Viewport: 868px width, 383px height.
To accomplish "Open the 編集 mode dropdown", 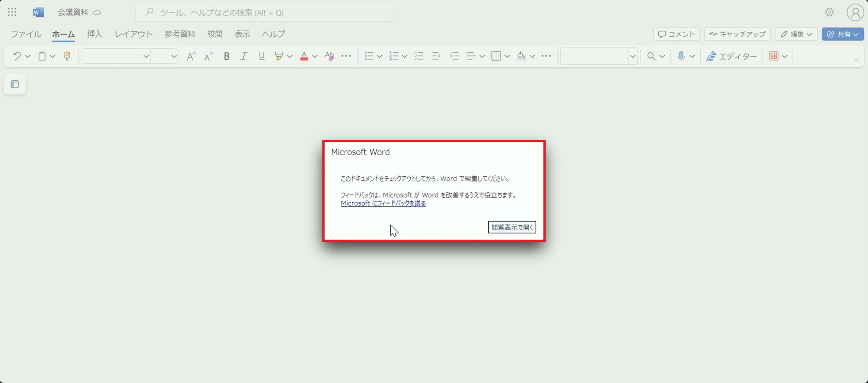I will [796, 34].
